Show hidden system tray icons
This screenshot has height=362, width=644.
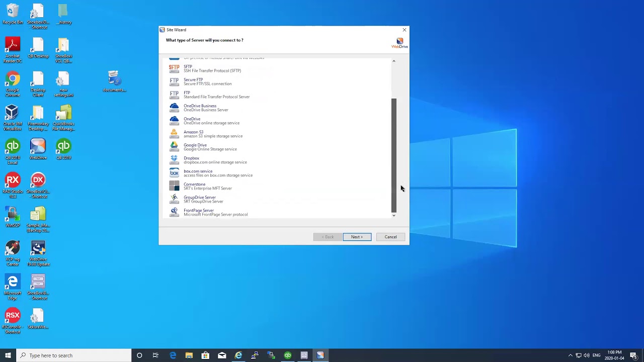(570, 355)
